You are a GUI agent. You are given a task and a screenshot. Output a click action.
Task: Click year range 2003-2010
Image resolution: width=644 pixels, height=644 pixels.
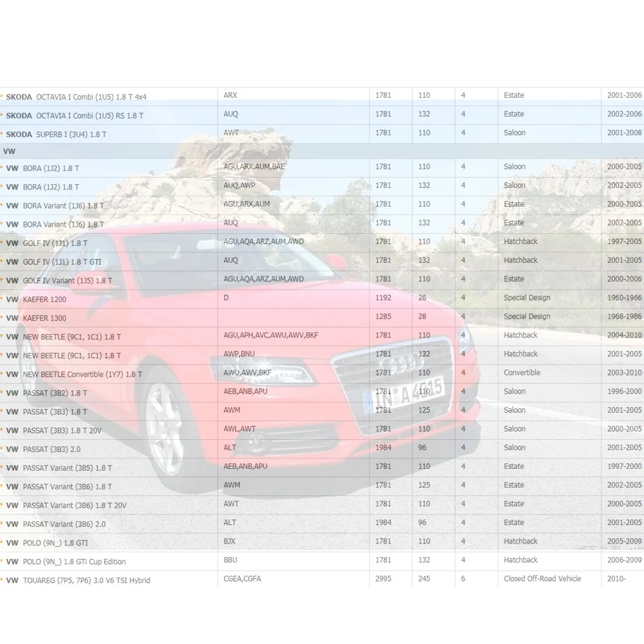coord(624,373)
